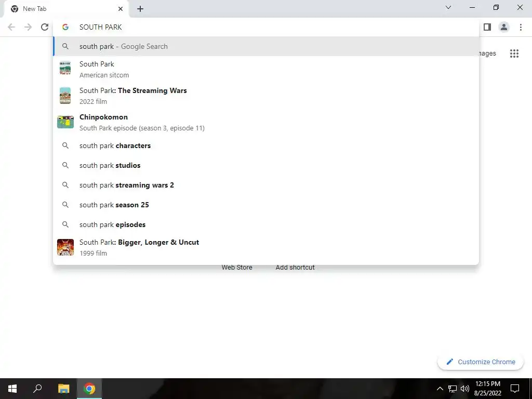Image resolution: width=532 pixels, height=399 pixels.
Task: Open the tab search chevron
Action: point(448,7)
